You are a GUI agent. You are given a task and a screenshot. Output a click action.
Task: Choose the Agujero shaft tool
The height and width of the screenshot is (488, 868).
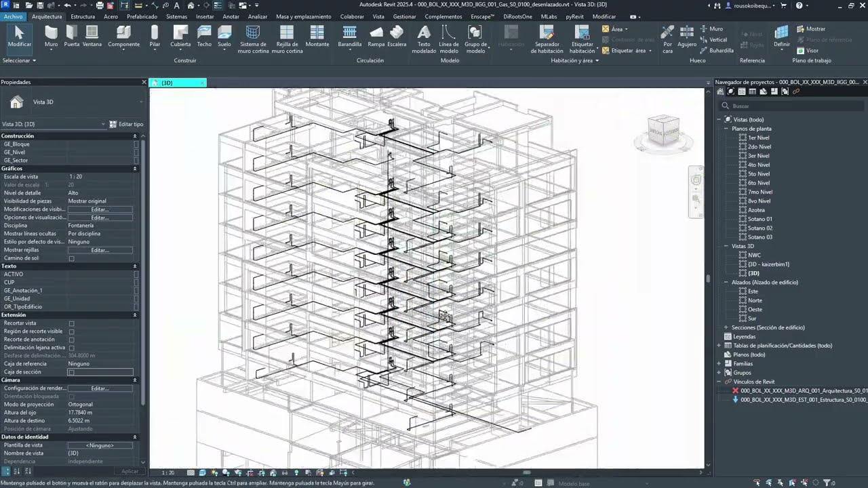coord(687,37)
